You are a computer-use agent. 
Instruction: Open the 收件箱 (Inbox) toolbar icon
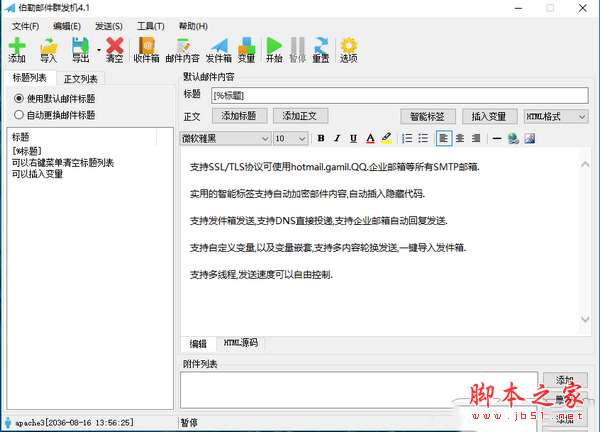pos(146,50)
